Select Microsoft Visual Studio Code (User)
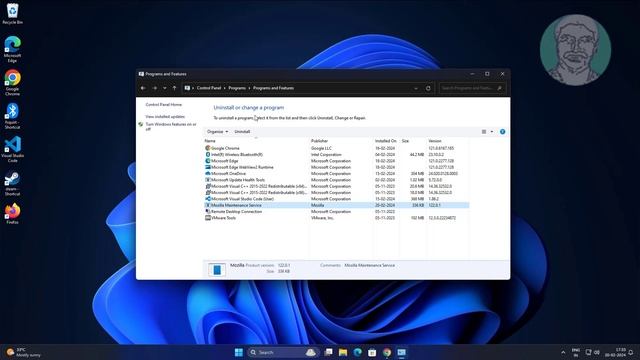Viewport: 640px width, 360px height. [x=336, y=199]
